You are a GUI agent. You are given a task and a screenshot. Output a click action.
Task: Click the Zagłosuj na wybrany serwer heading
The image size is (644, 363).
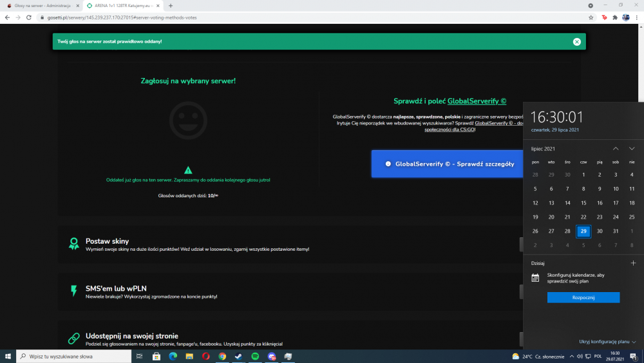188,81
